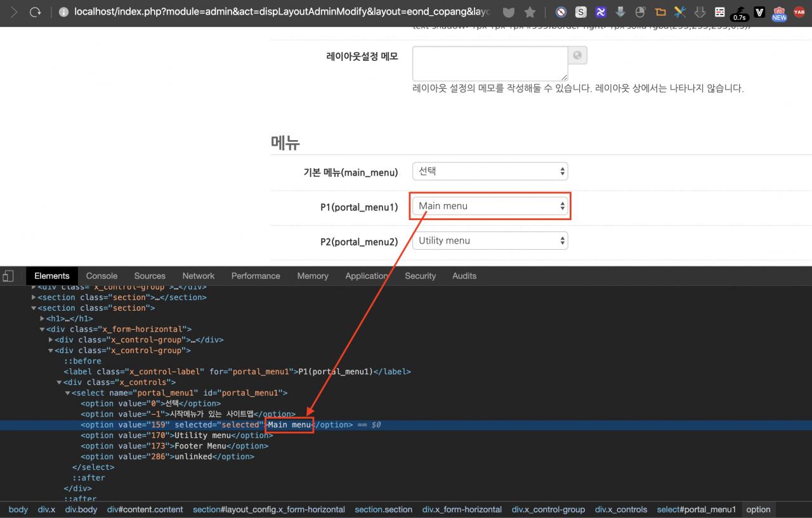Select the option value="0" 선택 line
Image resolution: width=812 pixels, height=518 pixels.
click(150, 403)
